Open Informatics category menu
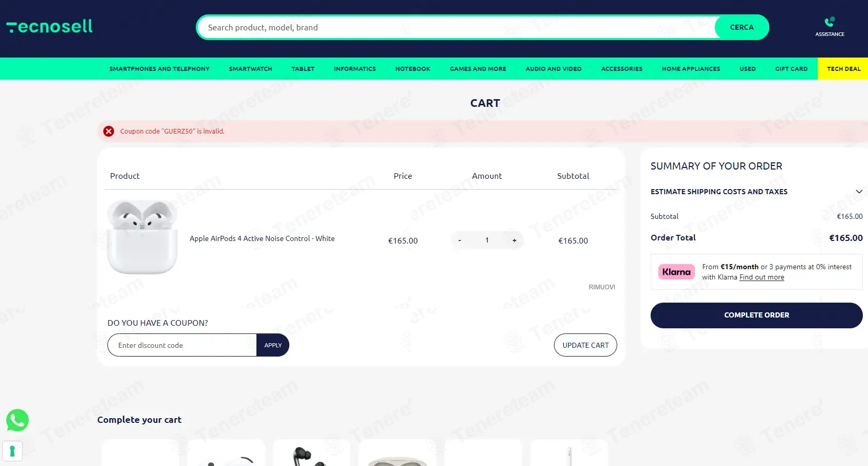868x466 pixels. (355, 69)
